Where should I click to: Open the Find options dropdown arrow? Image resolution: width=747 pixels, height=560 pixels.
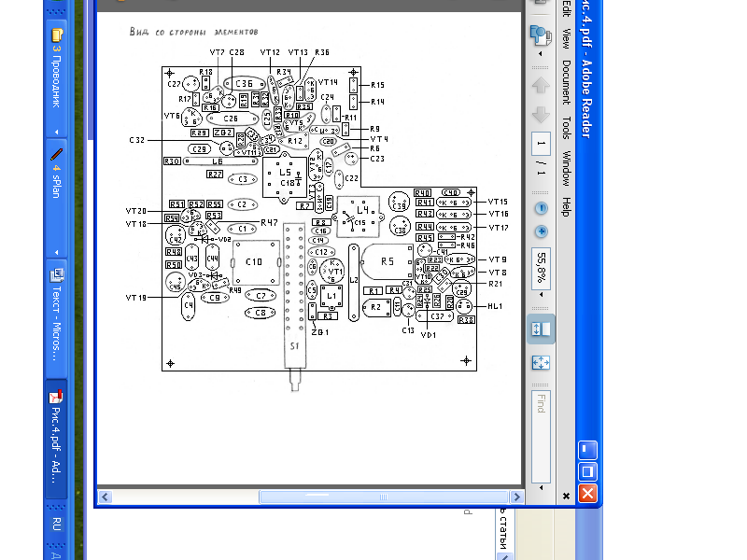point(541,487)
